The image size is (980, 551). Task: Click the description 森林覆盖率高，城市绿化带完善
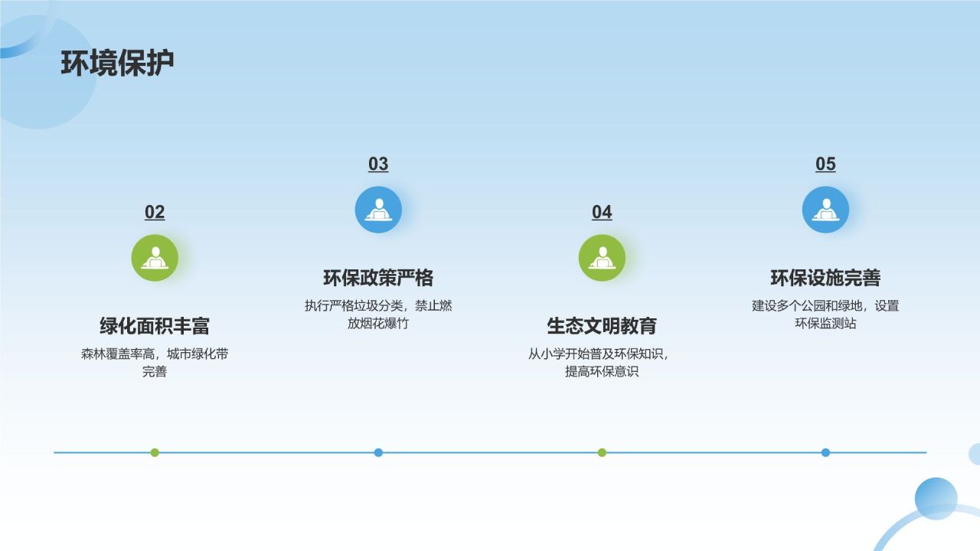click(155, 363)
